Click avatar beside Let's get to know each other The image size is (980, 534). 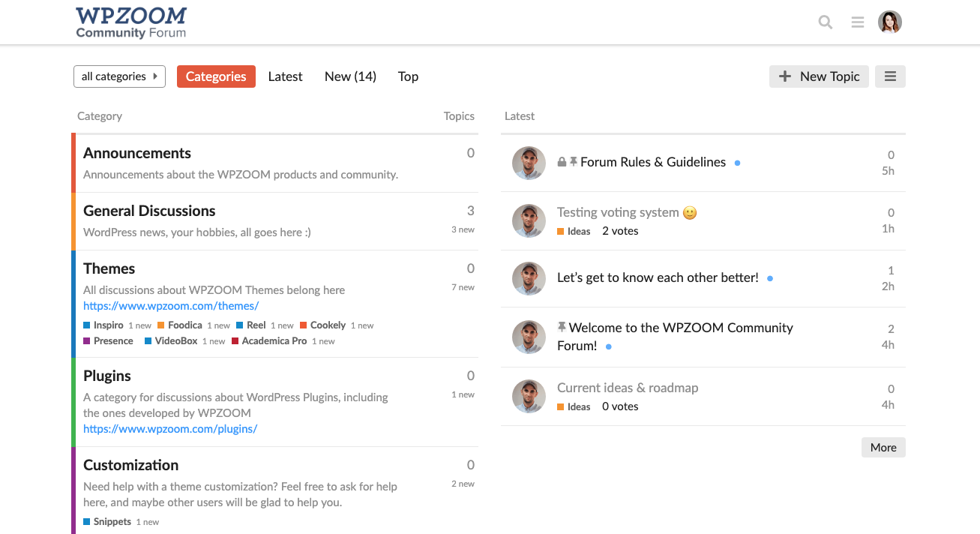pyautogui.click(x=529, y=278)
